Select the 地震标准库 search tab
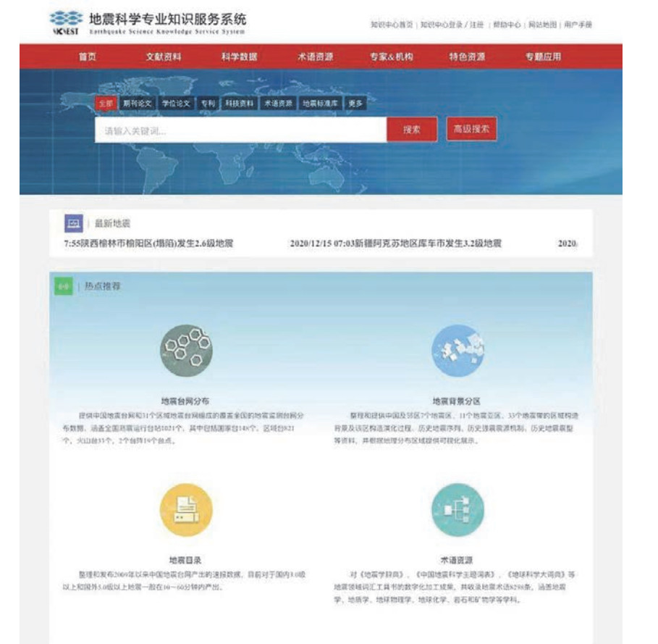 320,104
